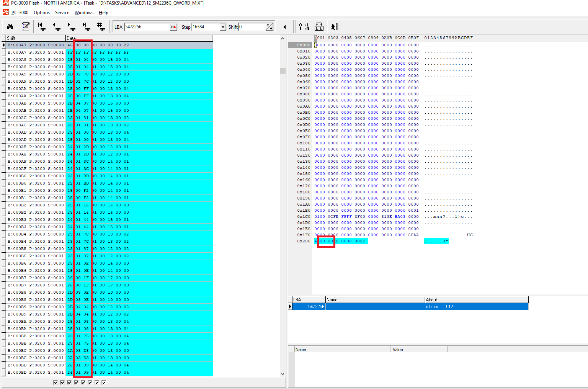588x389 pixels.
Task: Click the LBA column header in lower list
Action: 309,299
